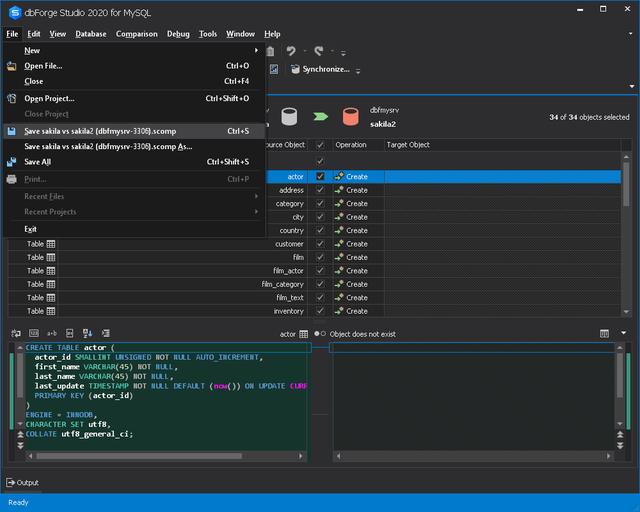
Task: Open the Create operation dropdown for film
Action: (x=356, y=258)
